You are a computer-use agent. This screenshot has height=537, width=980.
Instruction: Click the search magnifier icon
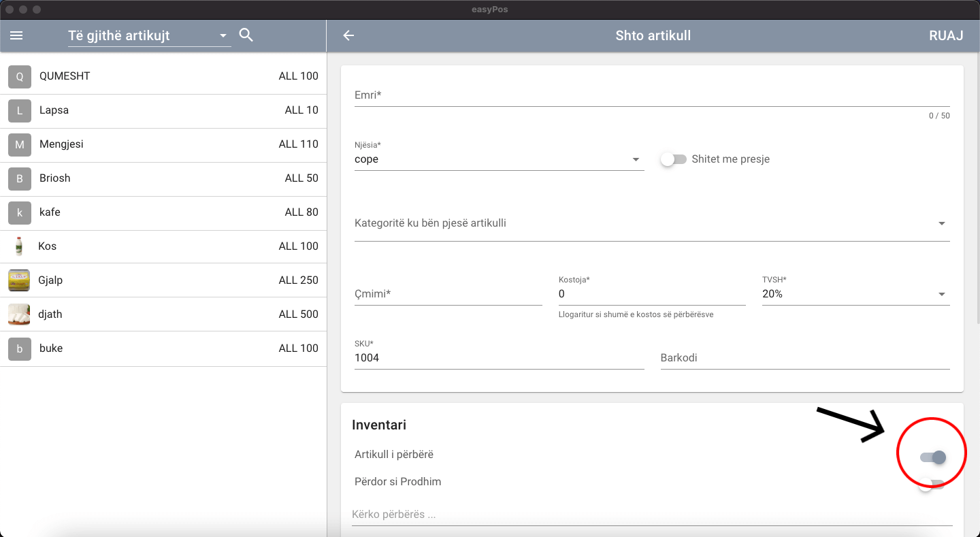[246, 35]
